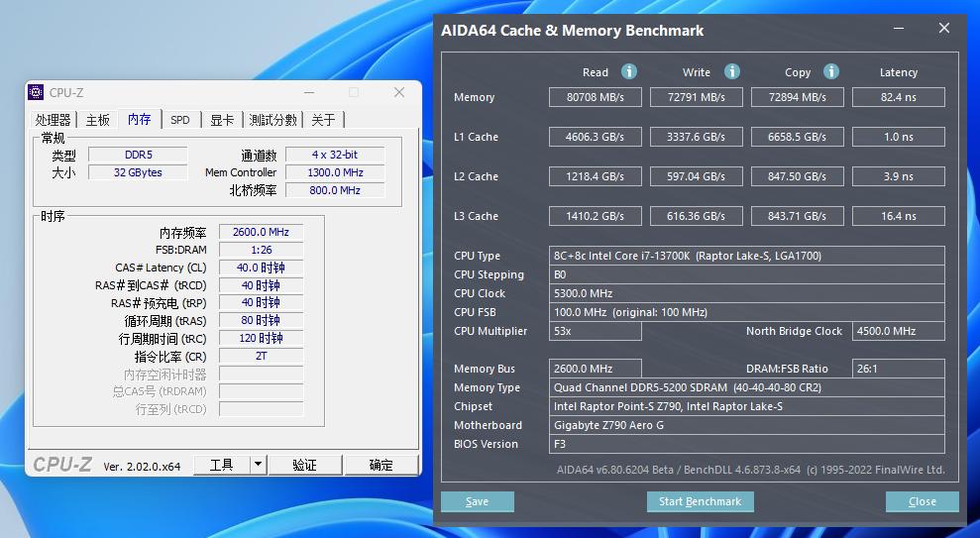The width and height of the screenshot is (980, 538).
Task: Minimize the AIDA64 benchmark window
Action: [899, 29]
